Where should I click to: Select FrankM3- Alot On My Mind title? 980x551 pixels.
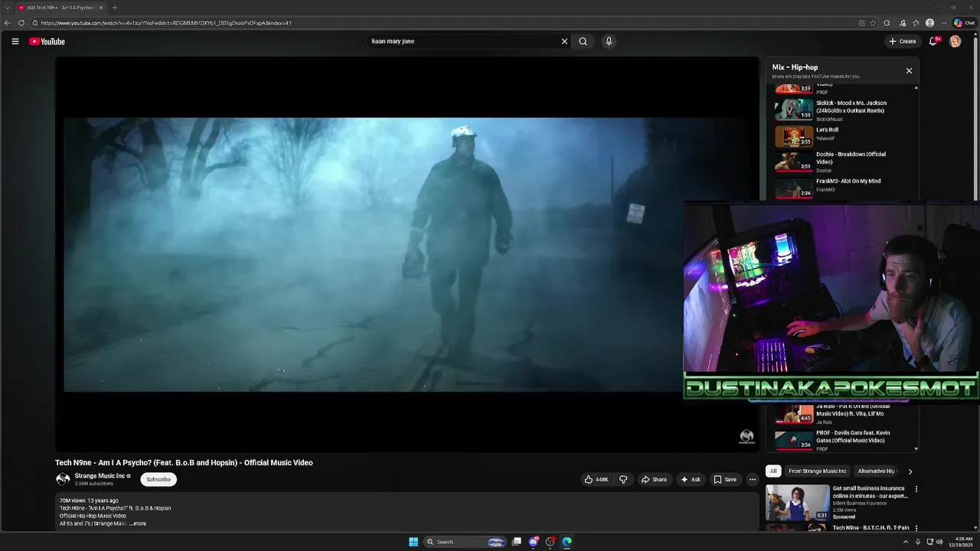click(x=848, y=181)
